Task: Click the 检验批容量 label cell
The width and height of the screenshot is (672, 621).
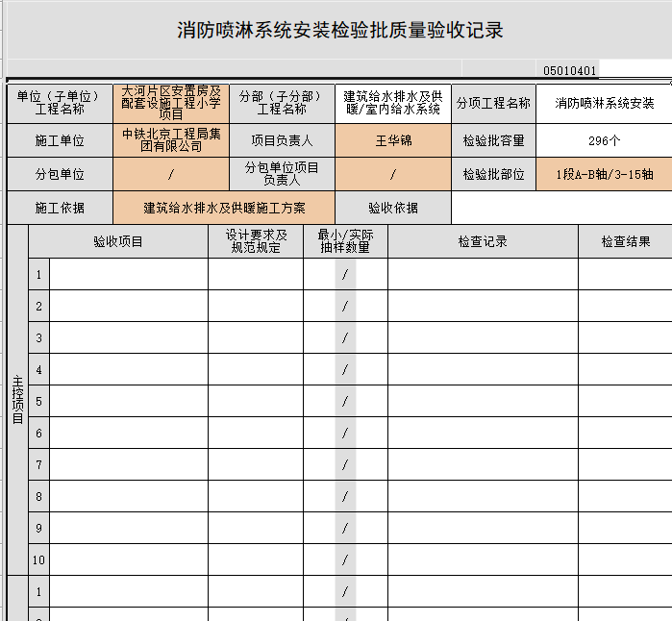Action: (493, 140)
